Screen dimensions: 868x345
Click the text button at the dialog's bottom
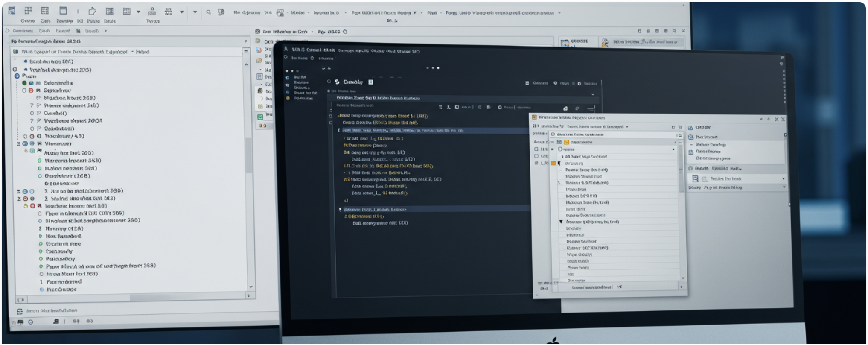click(591, 287)
